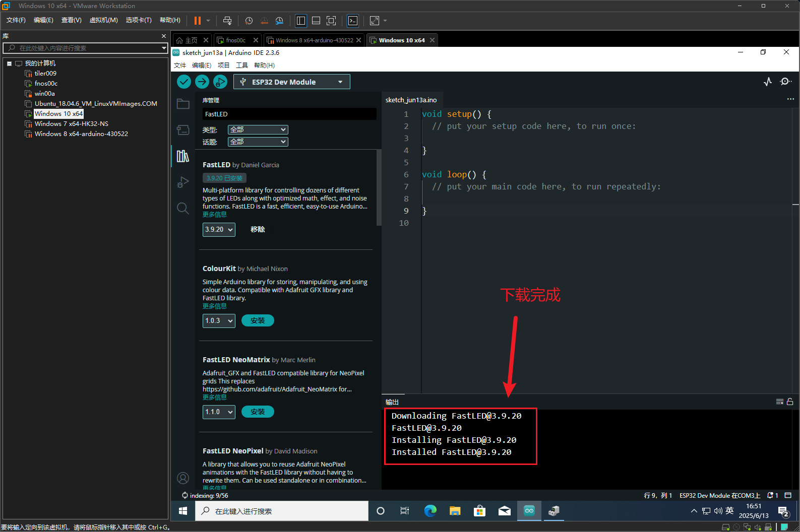The width and height of the screenshot is (800, 532).
Task: Enter VMware full screen mode
Action: (331, 21)
